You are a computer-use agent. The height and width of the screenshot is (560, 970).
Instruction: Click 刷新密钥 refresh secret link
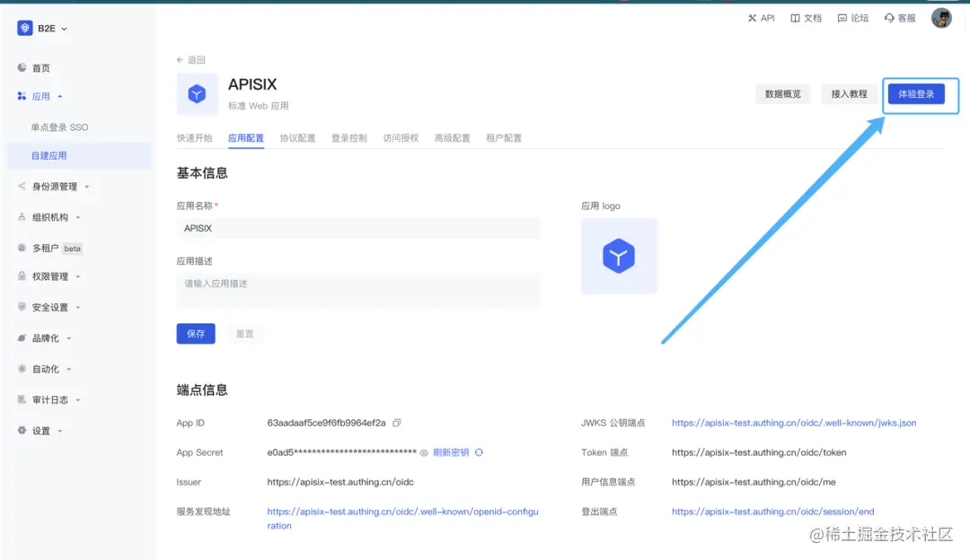(451, 452)
